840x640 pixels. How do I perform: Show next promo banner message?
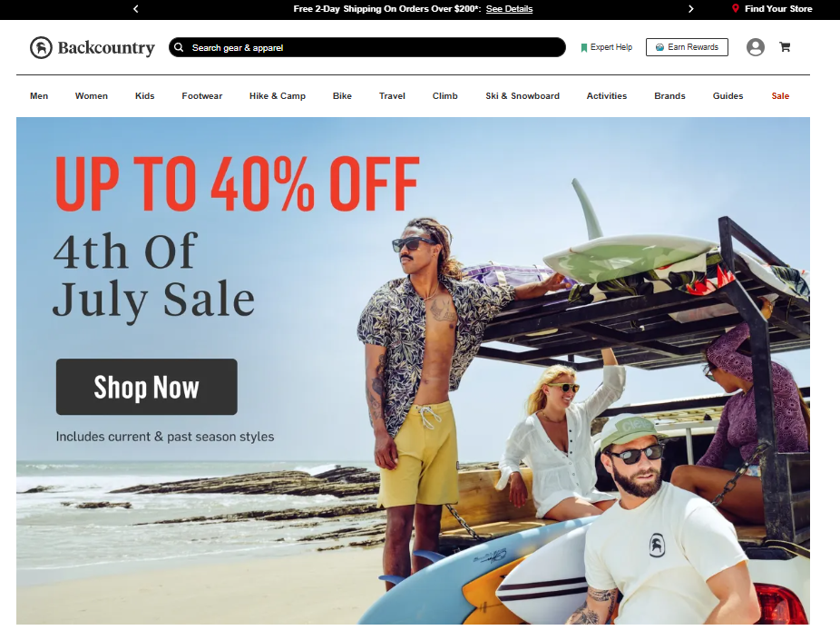[690, 8]
